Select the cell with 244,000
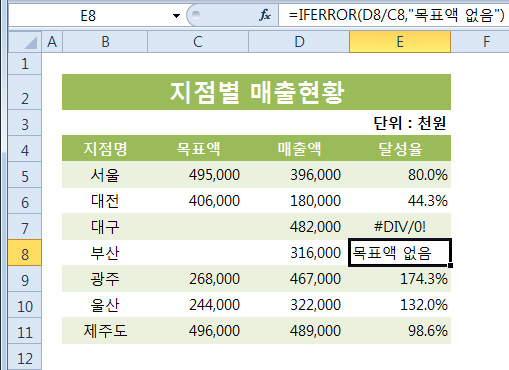This screenshot has height=370, width=509. (198, 305)
